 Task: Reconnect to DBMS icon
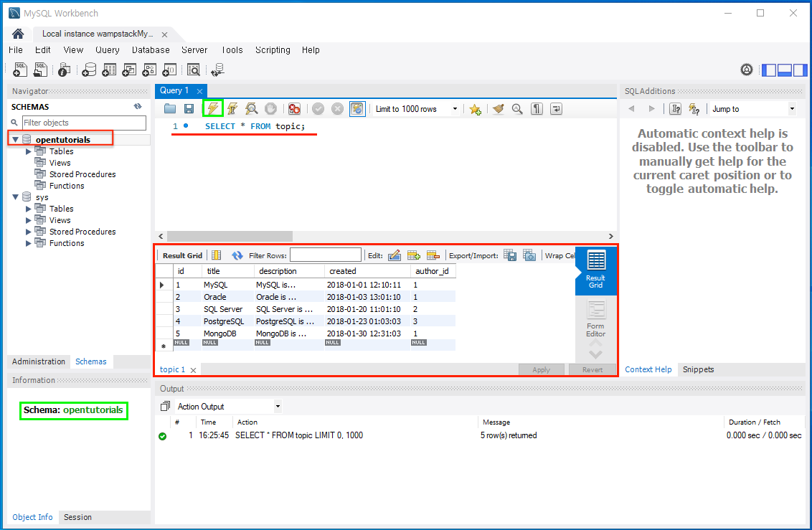pos(217,70)
